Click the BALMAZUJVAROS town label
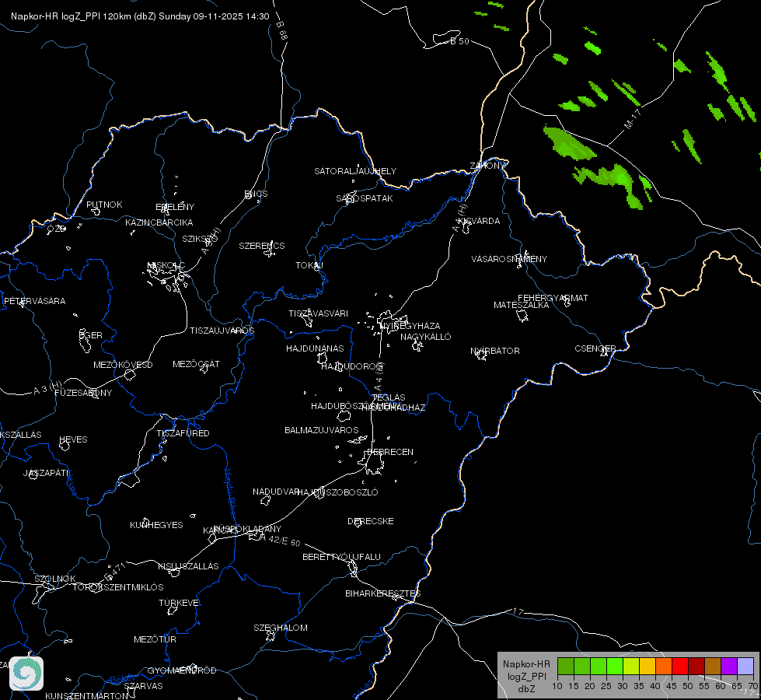 coord(321,430)
